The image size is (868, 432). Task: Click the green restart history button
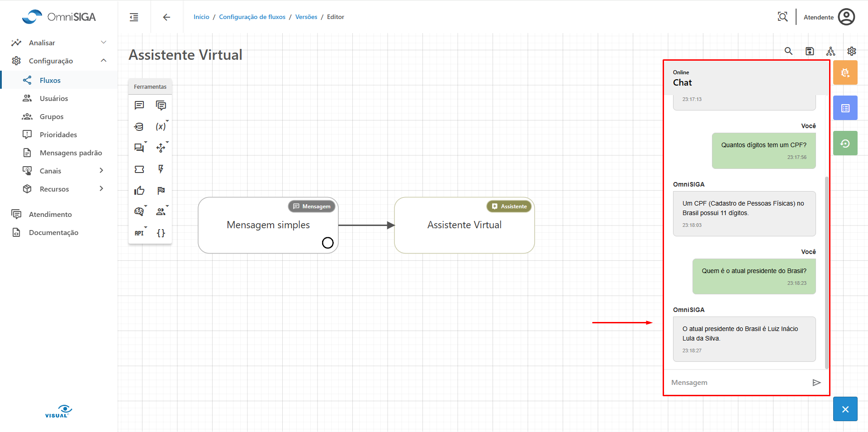[845, 143]
